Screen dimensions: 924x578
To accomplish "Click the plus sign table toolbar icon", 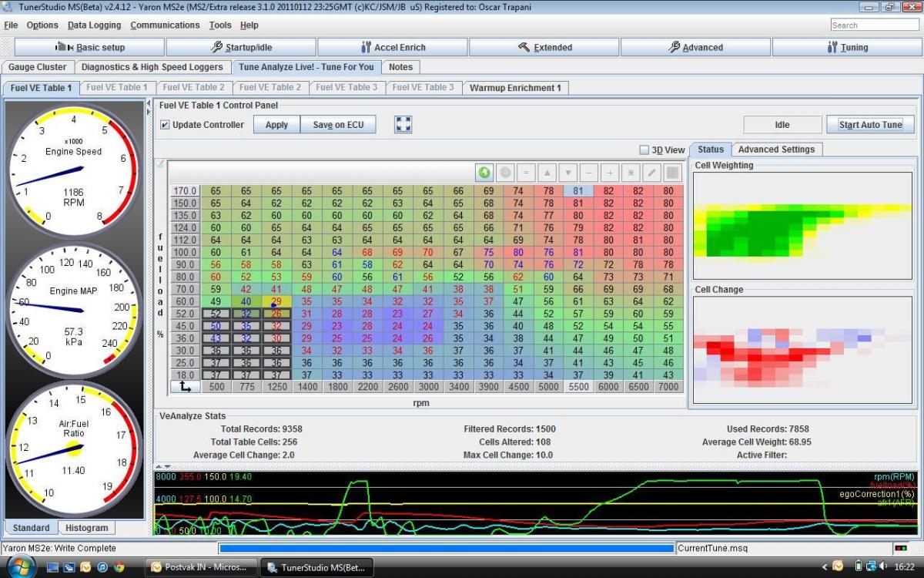I will tap(610, 173).
